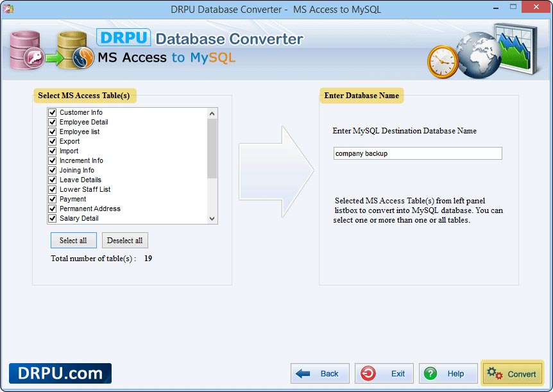Image resolution: width=553 pixels, height=392 pixels.
Task: Click the pink MS Access database icon
Action: tap(27, 50)
